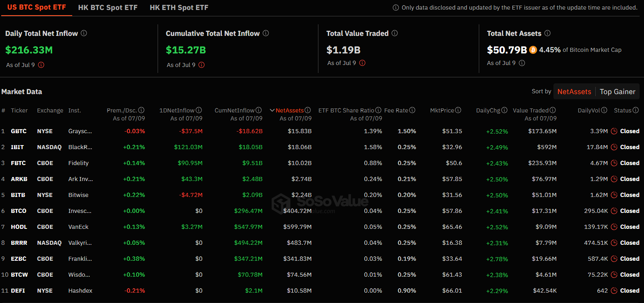This screenshot has height=303, width=644.
Task: Sort table by Prem./Dsc. column header
Action: [x=122, y=110]
